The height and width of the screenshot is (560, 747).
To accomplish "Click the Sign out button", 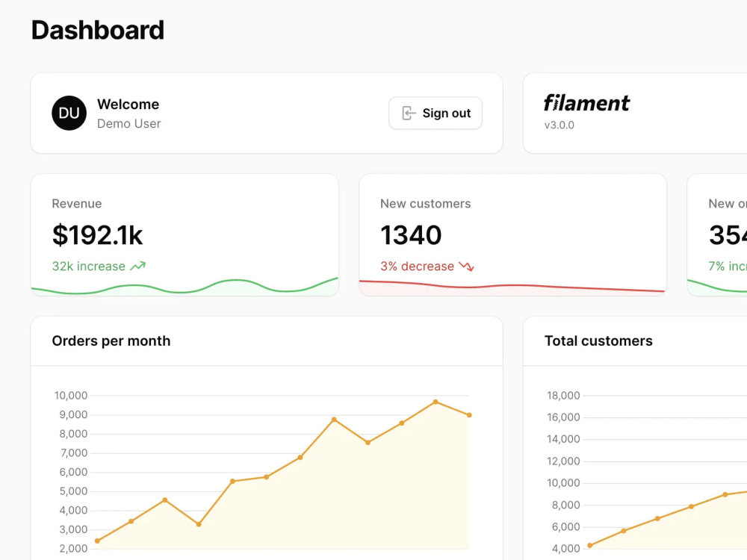I will point(435,113).
